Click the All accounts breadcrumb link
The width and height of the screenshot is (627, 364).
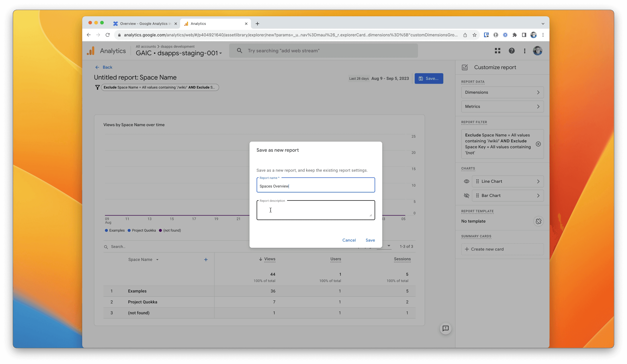coord(146,47)
